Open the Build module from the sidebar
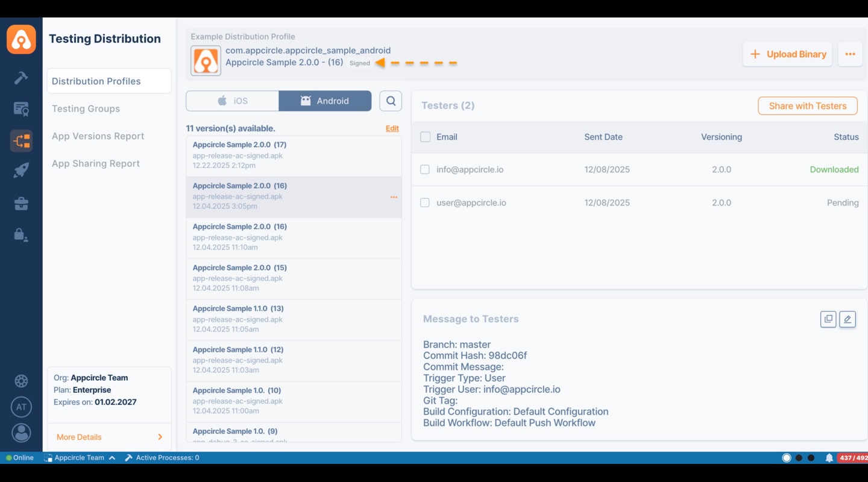 coord(21,76)
